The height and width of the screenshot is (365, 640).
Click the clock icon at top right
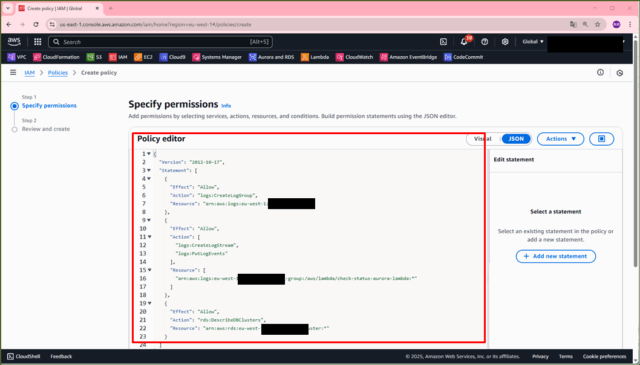(x=620, y=73)
